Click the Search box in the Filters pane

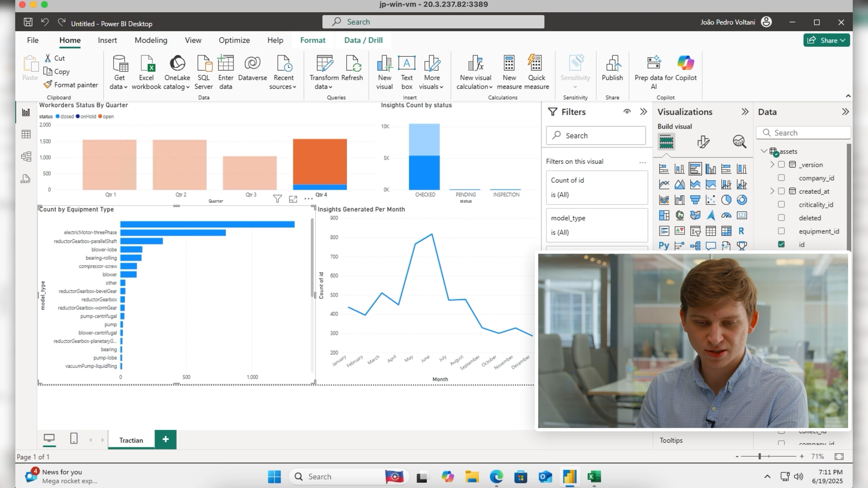coord(596,135)
